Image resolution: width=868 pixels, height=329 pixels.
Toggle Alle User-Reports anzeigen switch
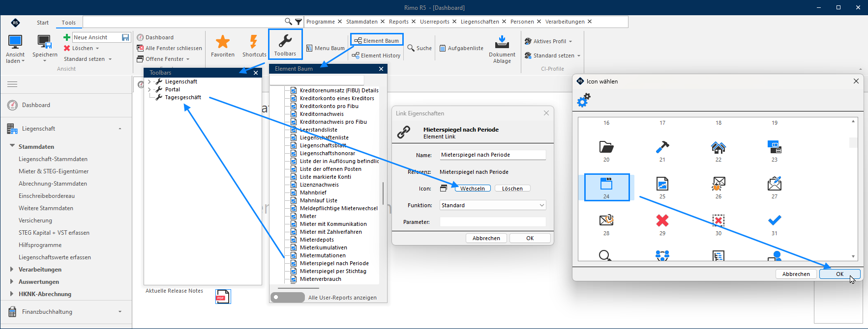[288, 297]
